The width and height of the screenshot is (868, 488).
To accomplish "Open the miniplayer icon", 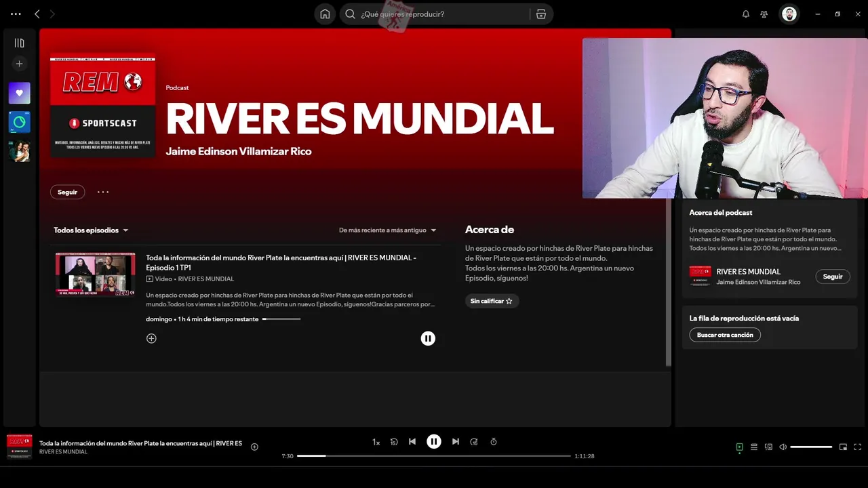I will point(843,447).
